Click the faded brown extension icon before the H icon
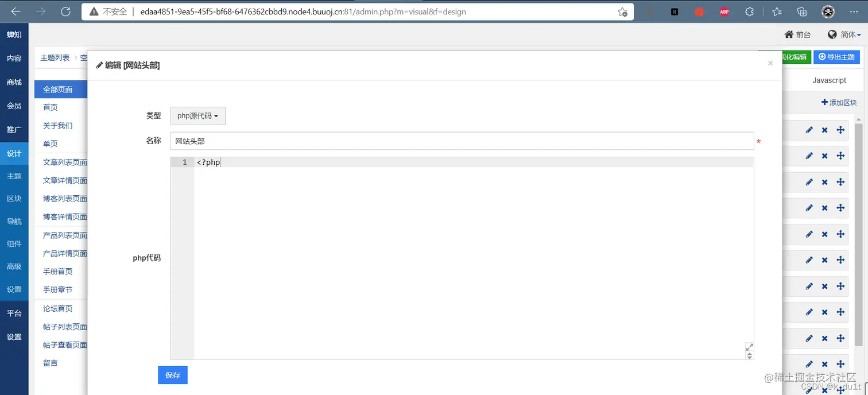This screenshot has height=395, width=868. click(650, 11)
